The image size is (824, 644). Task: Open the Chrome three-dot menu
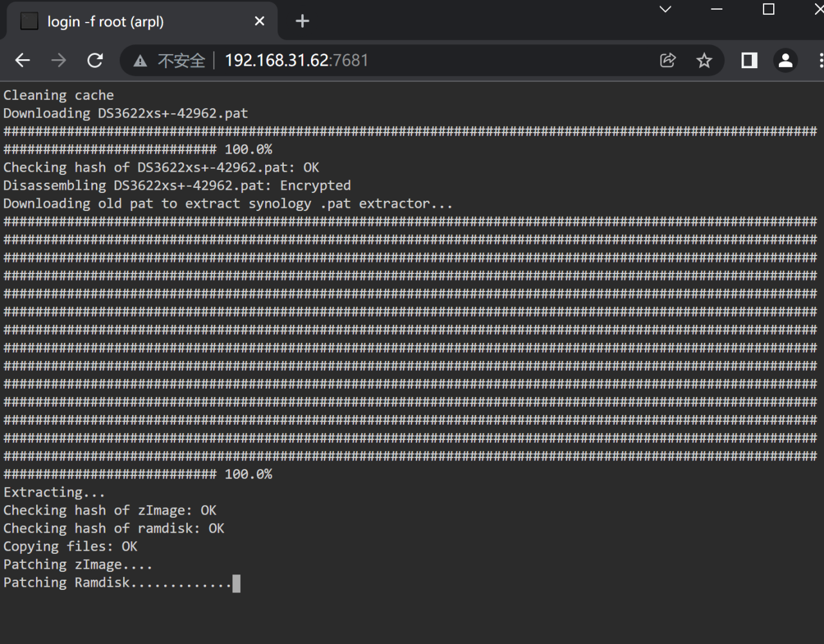point(820,60)
